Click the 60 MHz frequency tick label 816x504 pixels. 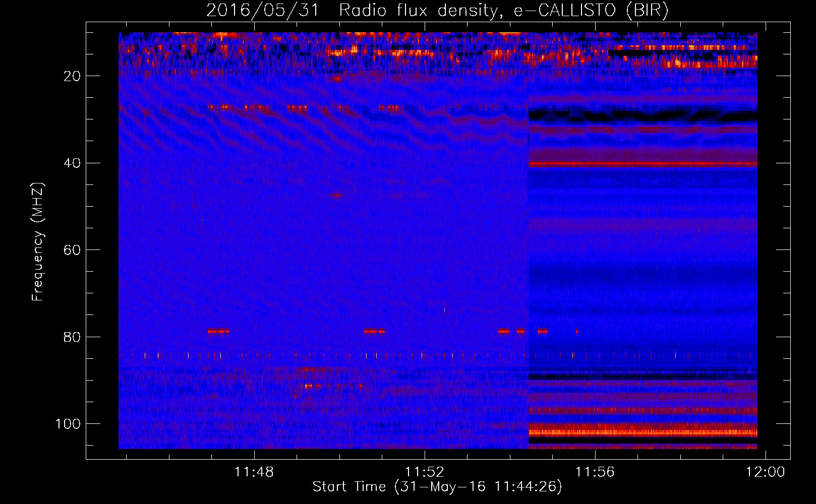(73, 250)
